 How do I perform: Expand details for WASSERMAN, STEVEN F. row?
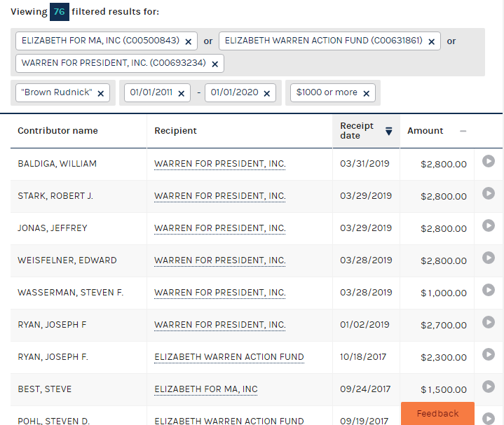click(x=489, y=290)
